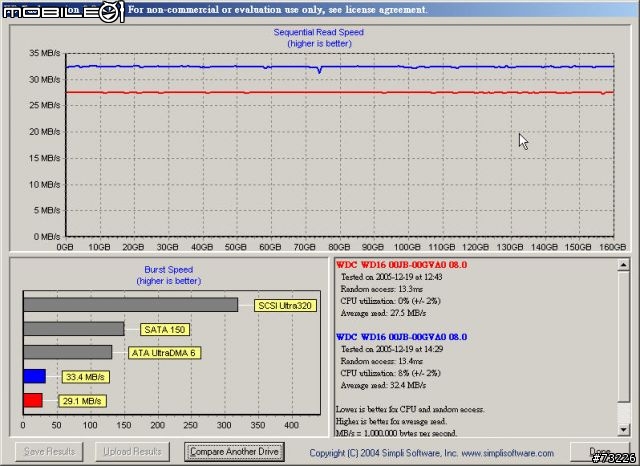Click the blue burst speed bar
The image size is (640, 466).
(34, 376)
